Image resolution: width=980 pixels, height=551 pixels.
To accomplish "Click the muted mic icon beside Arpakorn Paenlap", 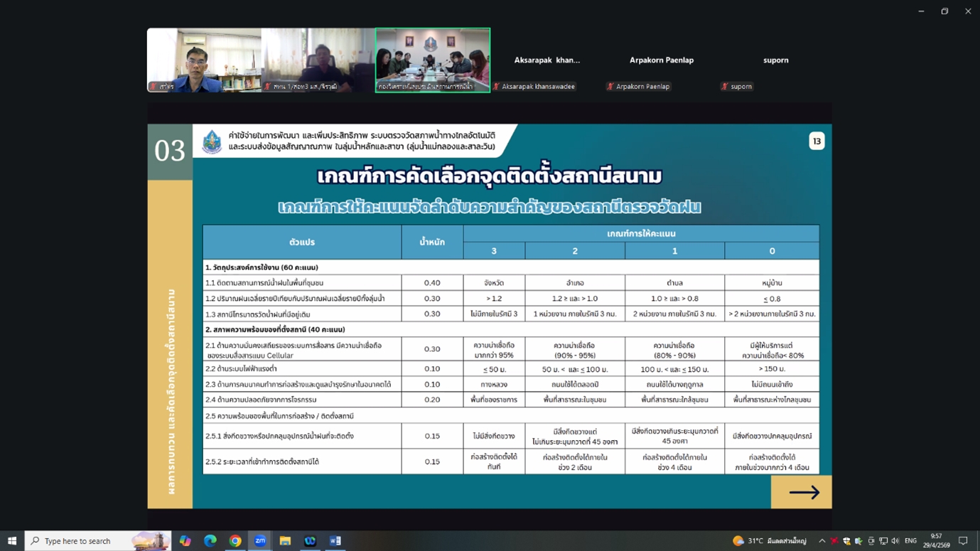I will coord(610,87).
